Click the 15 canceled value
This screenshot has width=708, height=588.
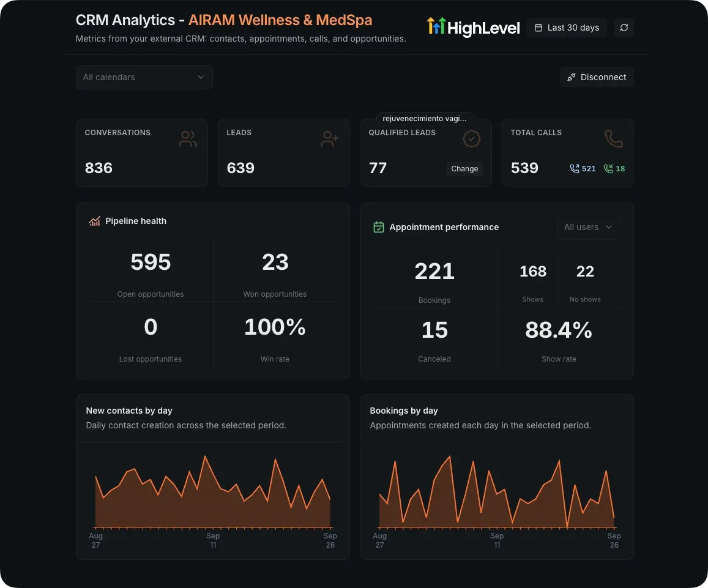434,330
